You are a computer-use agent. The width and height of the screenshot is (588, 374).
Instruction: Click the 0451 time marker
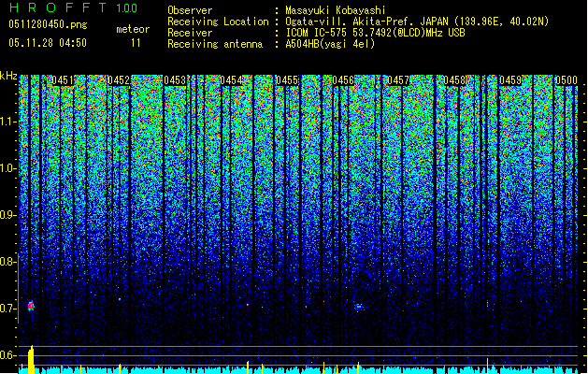pyautogui.click(x=63, y=80)
